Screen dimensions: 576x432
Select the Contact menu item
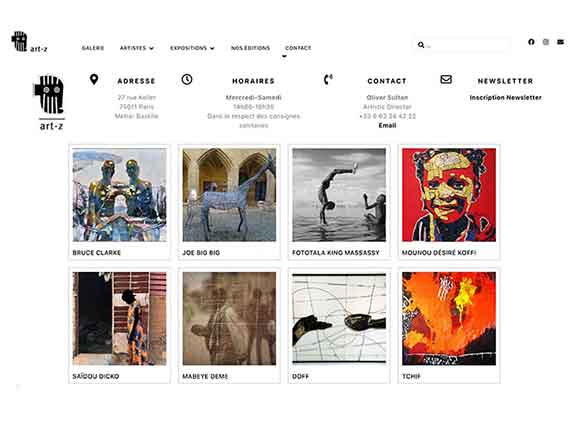tap(298, 48)
